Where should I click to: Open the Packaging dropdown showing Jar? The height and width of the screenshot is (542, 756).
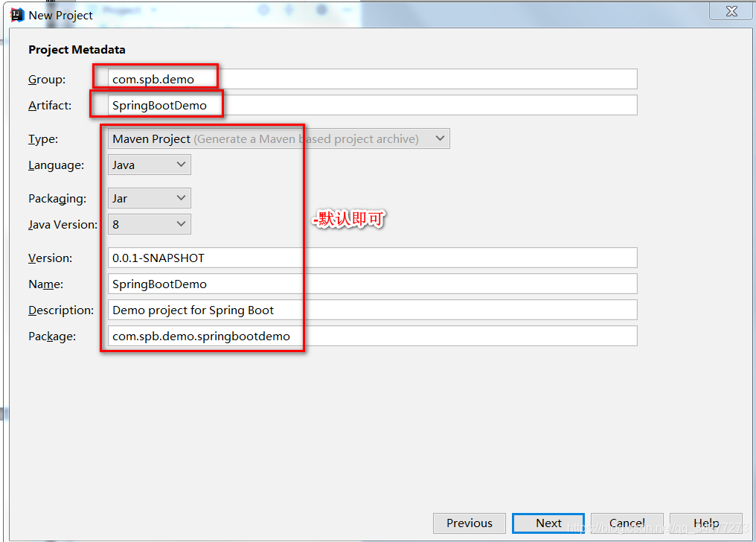150,198
